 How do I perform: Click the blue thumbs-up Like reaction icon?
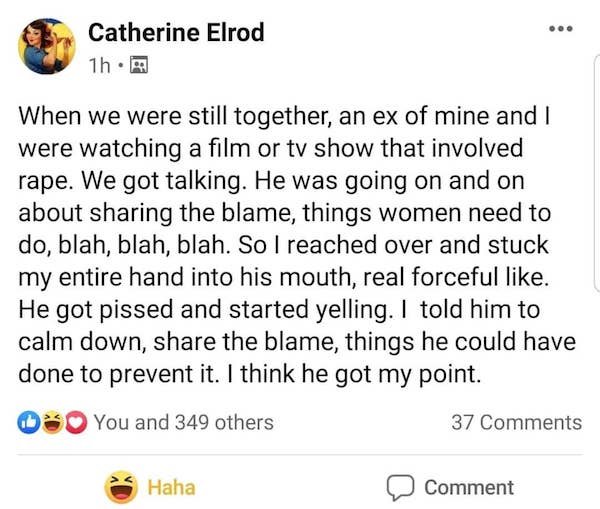pyautogui.click(x=29, y=422)
